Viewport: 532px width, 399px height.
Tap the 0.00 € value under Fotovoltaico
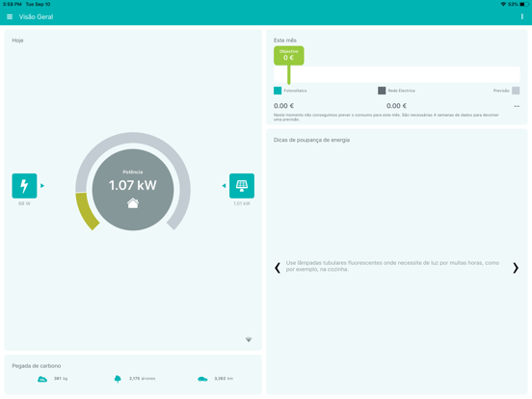[x=283, y=106]
